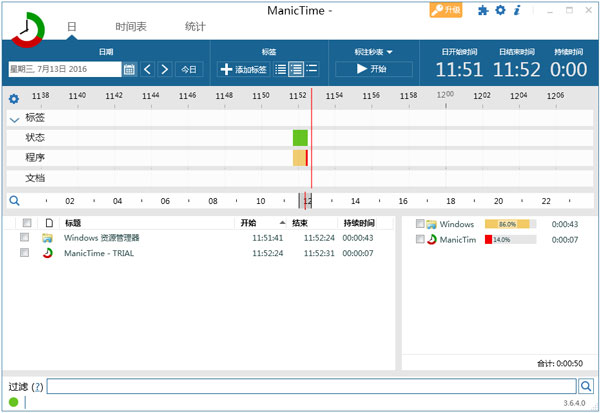Click the document icon column header

click(x=49, y=223)
